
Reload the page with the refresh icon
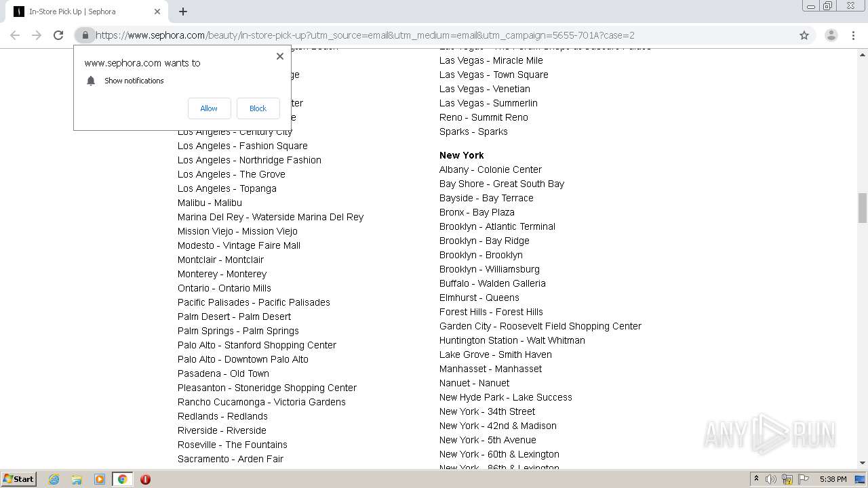point(58,35)
